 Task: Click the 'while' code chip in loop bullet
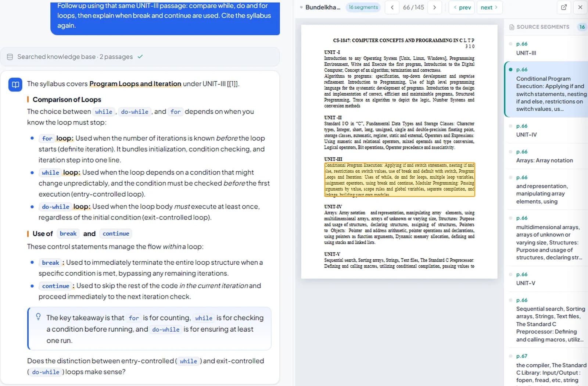pyautogui.click(x=50, y=172)
